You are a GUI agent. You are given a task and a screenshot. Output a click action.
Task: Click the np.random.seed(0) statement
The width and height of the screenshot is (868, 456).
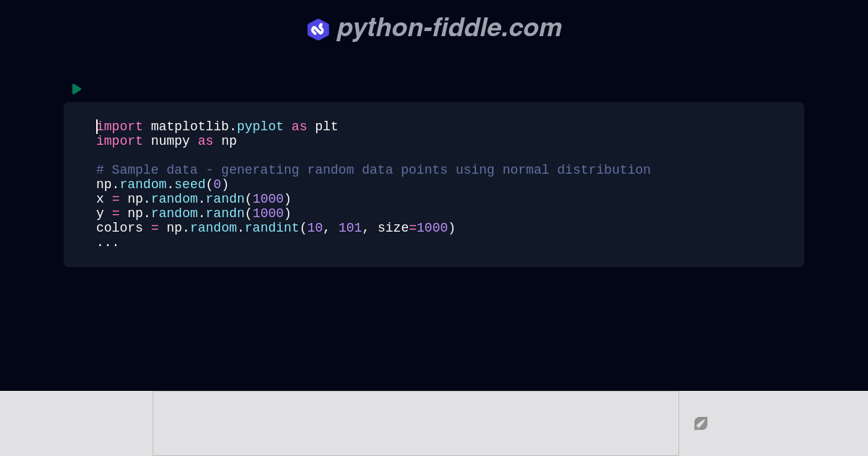(x=162, y=185)
